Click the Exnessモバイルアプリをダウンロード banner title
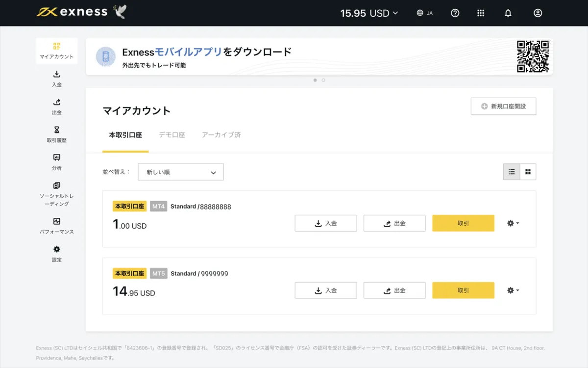This screenshot has width=588, height=368. coord(207,52)
